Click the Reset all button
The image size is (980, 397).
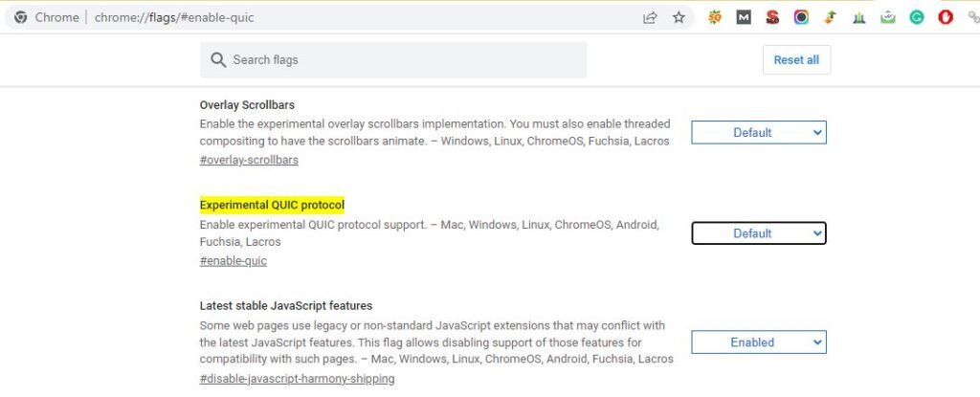coord(796,60)
